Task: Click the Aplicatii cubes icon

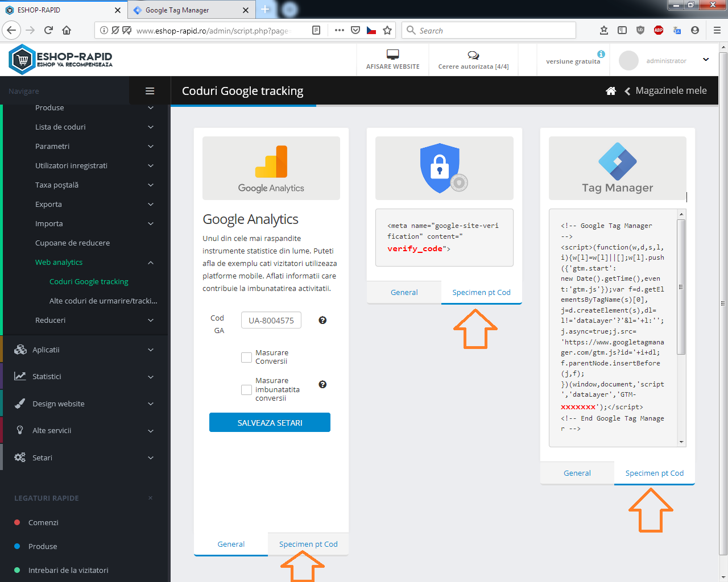Action: tap(20, 350)
